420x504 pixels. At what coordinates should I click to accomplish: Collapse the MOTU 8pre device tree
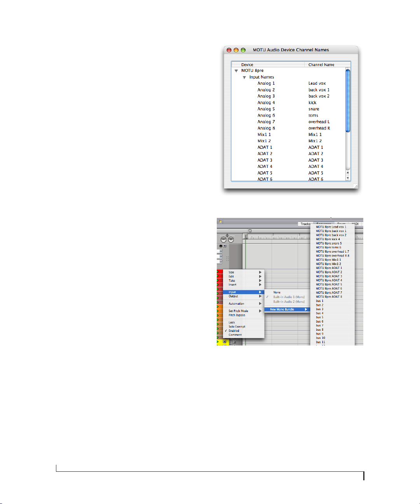tap(236, 71)
